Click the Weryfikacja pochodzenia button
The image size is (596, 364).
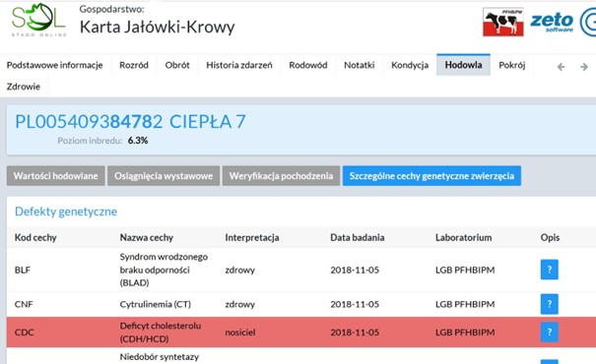(281, 176)
